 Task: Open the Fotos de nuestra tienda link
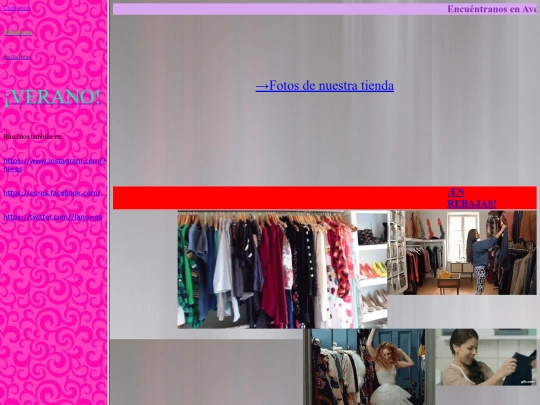[325, 85]
